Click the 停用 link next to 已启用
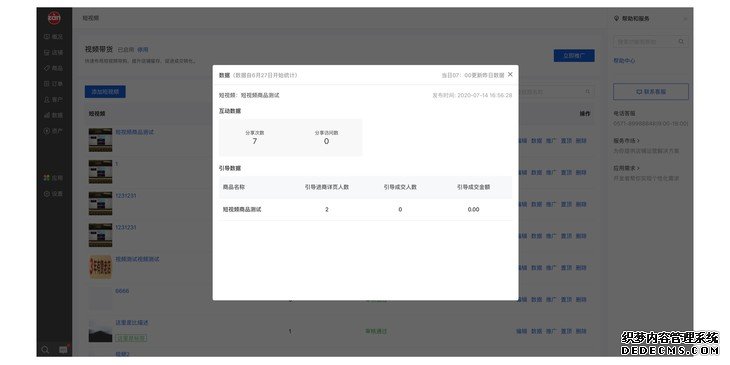This screenshot has width=730, height=365. (x=143, y=49)
